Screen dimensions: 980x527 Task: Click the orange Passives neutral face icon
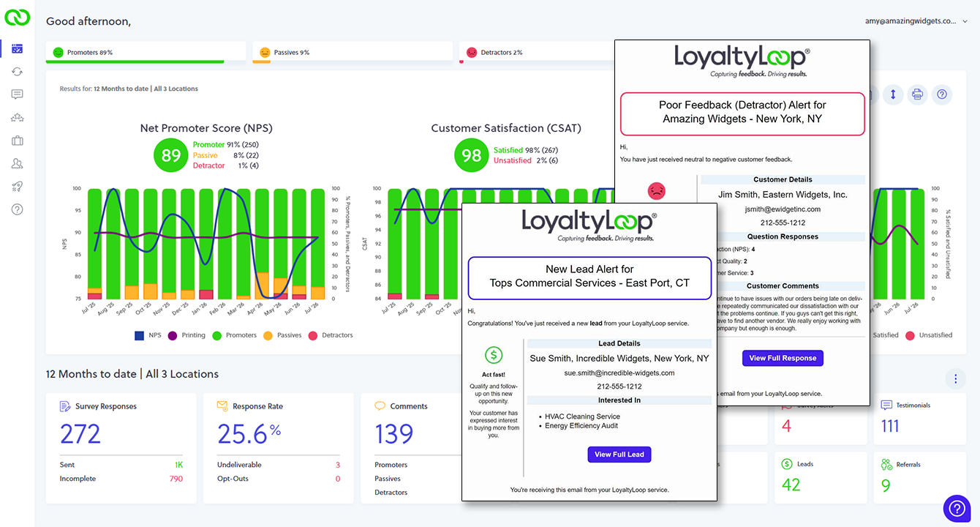pyautogui.click(x=265, y=53)
